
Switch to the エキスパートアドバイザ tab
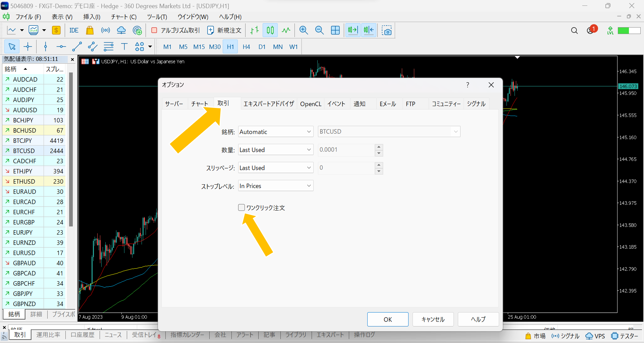[269, 104]
